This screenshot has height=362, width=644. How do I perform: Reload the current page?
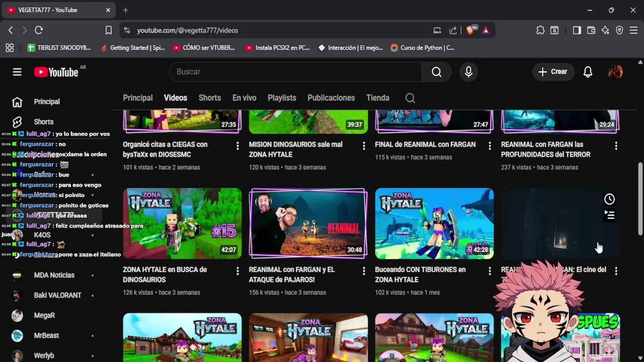tap(39, 30)
